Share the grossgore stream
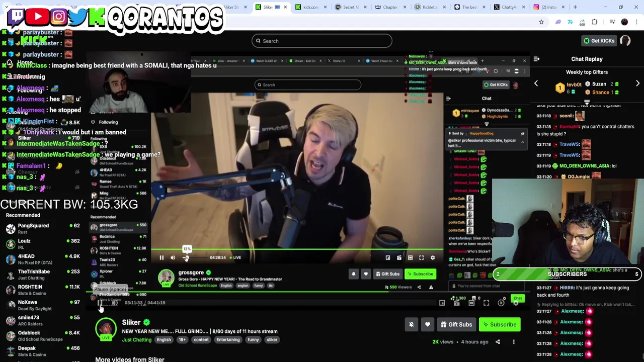644x362 pixels. coord(419,287)
